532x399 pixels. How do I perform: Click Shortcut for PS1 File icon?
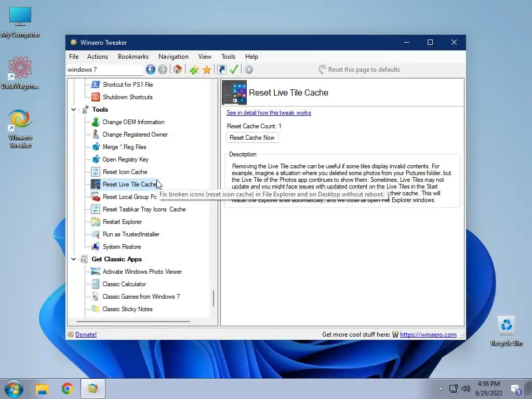coord(96,85)
